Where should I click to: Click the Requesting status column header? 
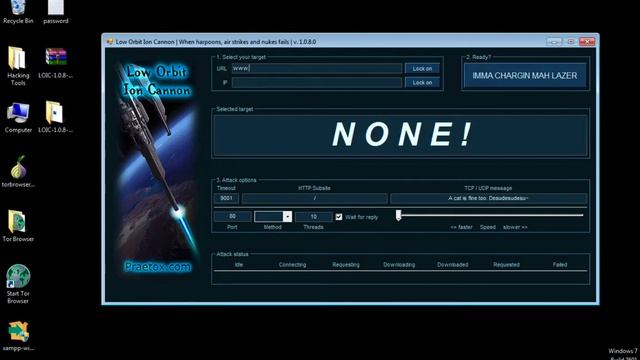[346, 264]
